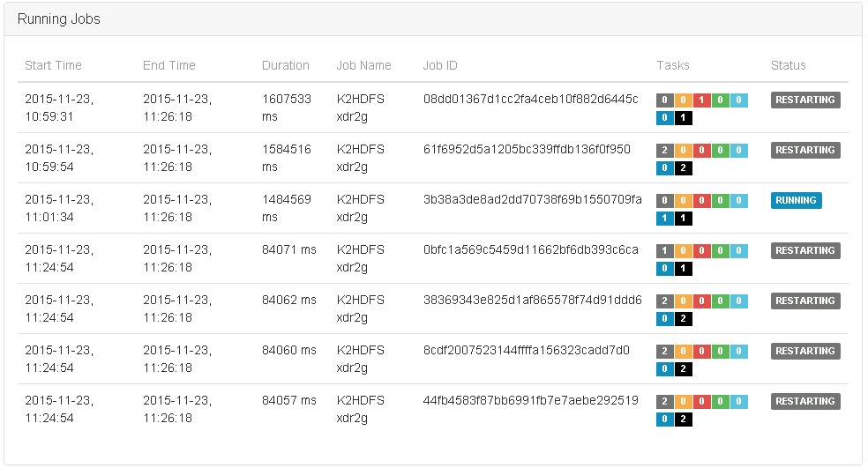Open job 0bfc1a569c5459d11662bf6db393c6ca

[530, 249]
